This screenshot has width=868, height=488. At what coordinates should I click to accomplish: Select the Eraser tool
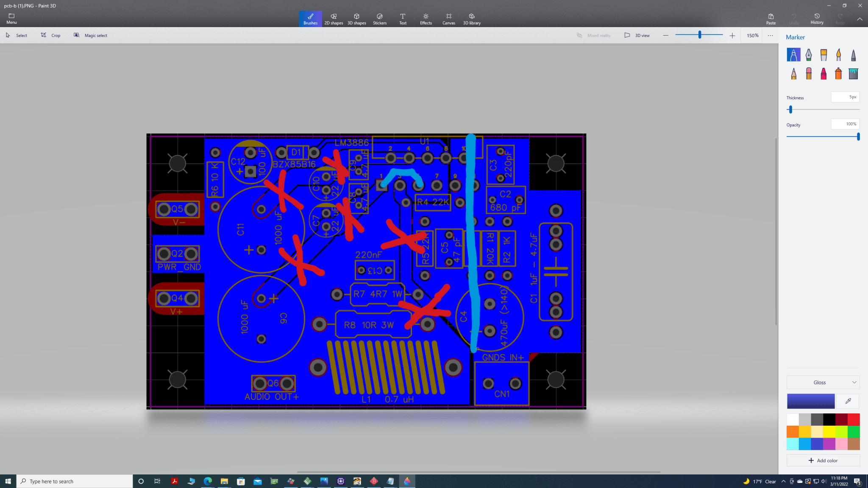(809, 74)
